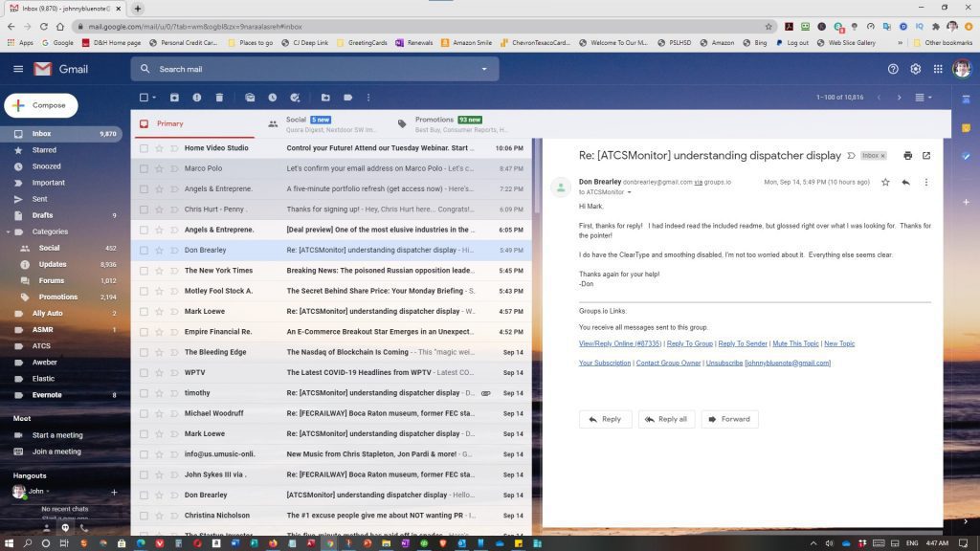This screenshot has width=980, height=551.
Task: Reply using arrow icon in message header
Action: [x=905, y=183]
